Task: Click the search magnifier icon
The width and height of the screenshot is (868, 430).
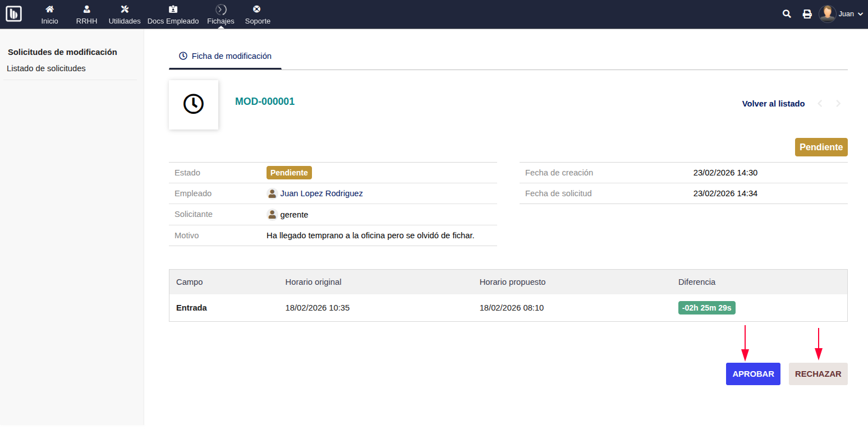Action: click(787, 14)
